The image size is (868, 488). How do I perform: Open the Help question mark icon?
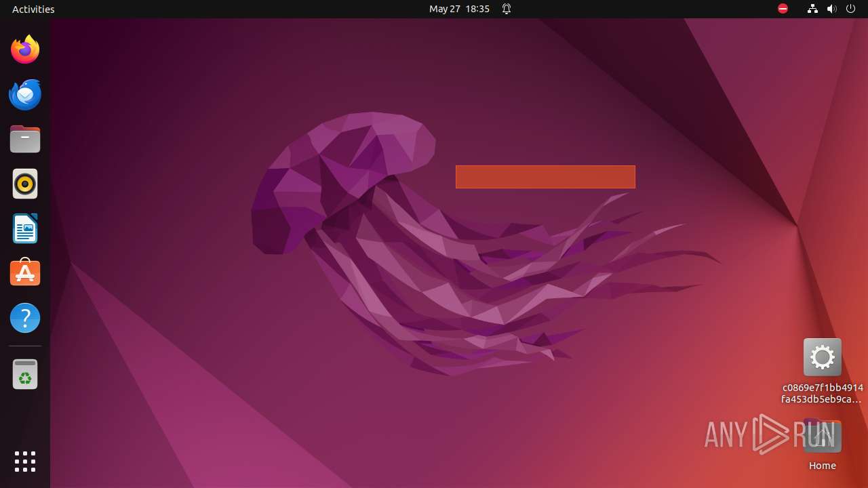[x=25, y=318]
